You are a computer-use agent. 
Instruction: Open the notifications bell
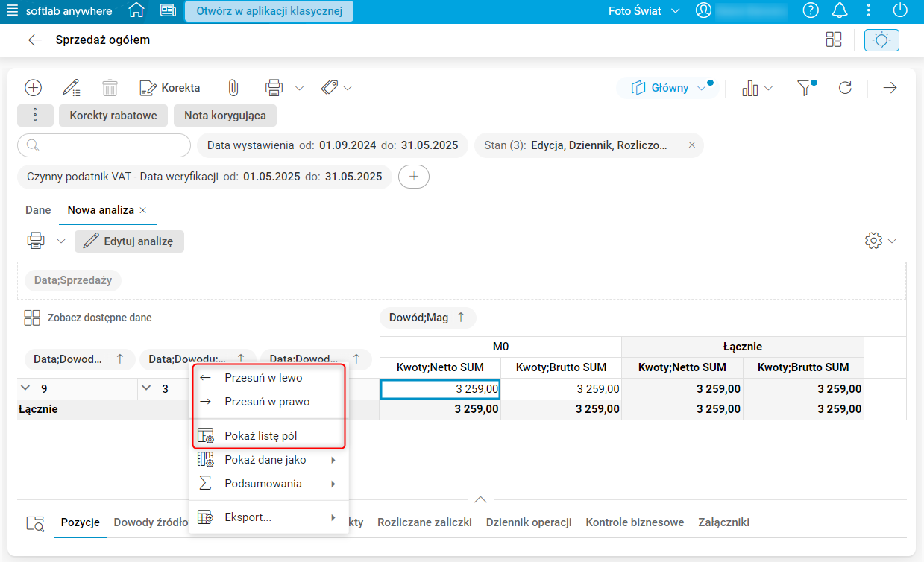pyautogui.click(x=840, y=11)
